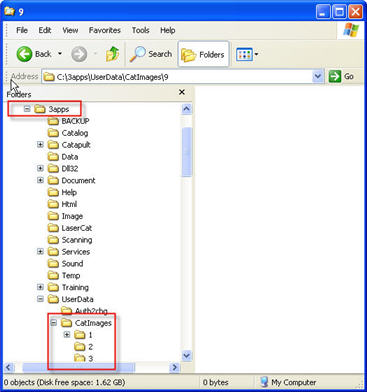The height and width of the screenshot is (392, 367).
Task: Click the Views grid icon
Action: (x=244, y=54)
